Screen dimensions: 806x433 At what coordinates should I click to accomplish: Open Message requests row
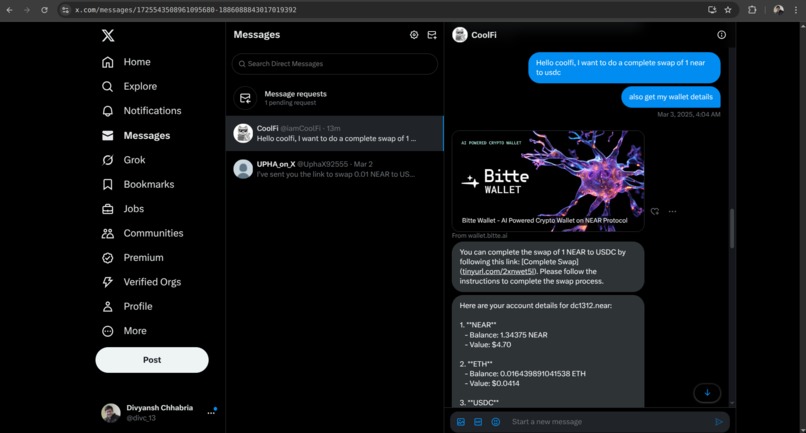click(x=335, y=98)
